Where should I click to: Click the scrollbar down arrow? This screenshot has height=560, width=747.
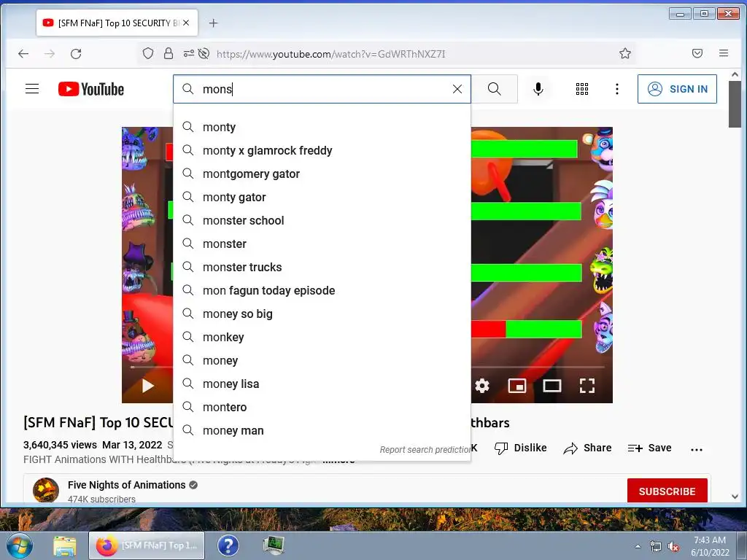coord(735,496)
